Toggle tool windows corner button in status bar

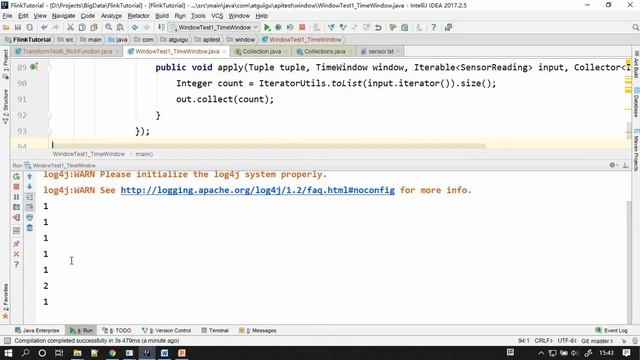tap(7, 340)
